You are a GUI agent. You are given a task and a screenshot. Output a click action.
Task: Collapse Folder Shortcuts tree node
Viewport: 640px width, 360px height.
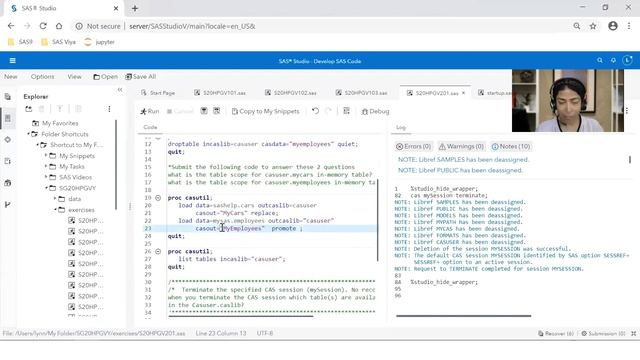point(28,134)
